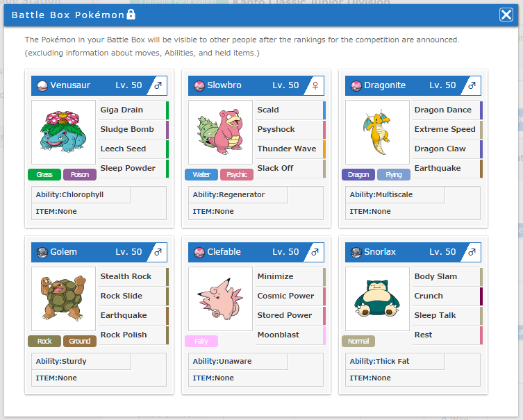Select Snorlax's Body Slam move
Viewport: 523px width, 420px height.
click(x=447, y=277)
